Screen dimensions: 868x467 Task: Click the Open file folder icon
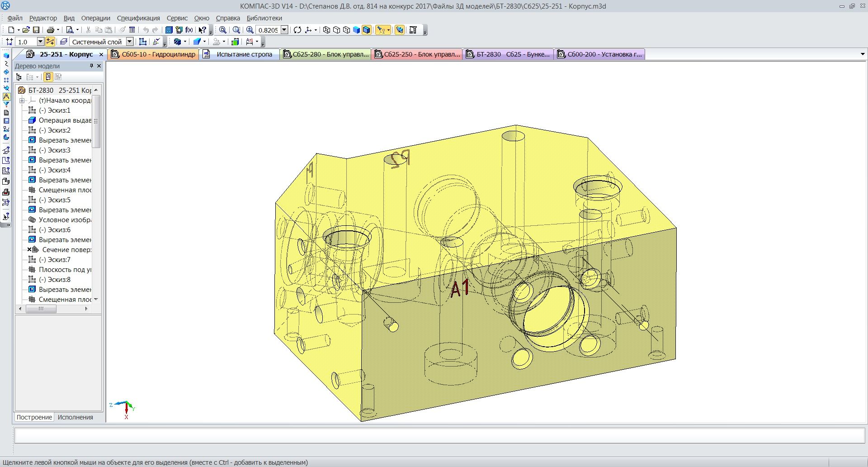26,30
